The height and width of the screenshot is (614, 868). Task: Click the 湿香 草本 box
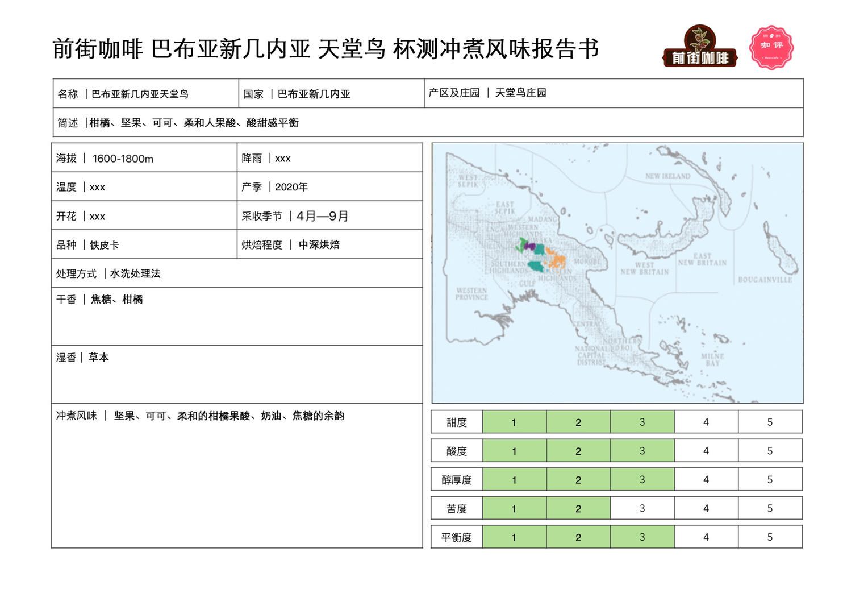(x=237, y=374)
